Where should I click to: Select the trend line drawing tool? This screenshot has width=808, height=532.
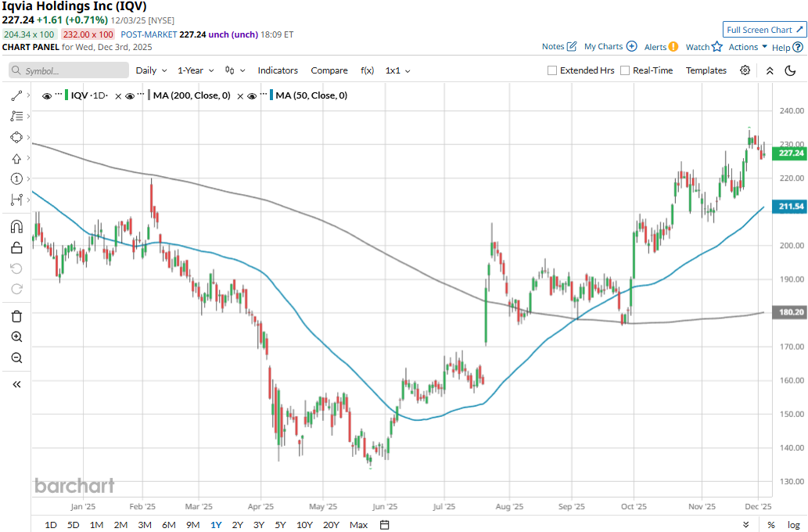coord(16,95)
